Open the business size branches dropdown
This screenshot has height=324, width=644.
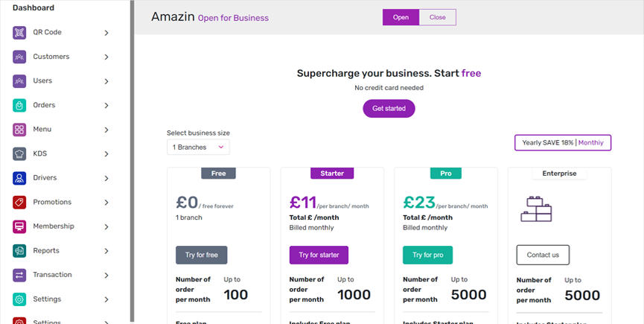click(198, 147)
